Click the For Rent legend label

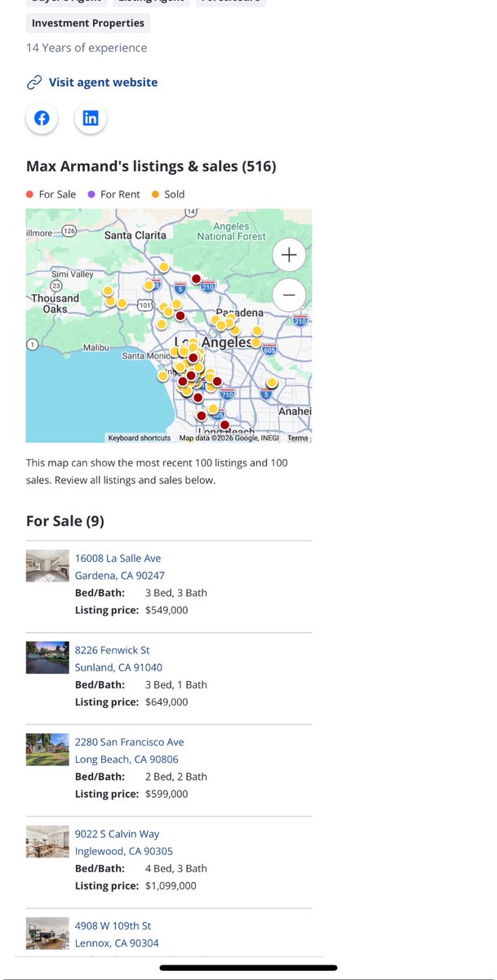tap(120, 194)
